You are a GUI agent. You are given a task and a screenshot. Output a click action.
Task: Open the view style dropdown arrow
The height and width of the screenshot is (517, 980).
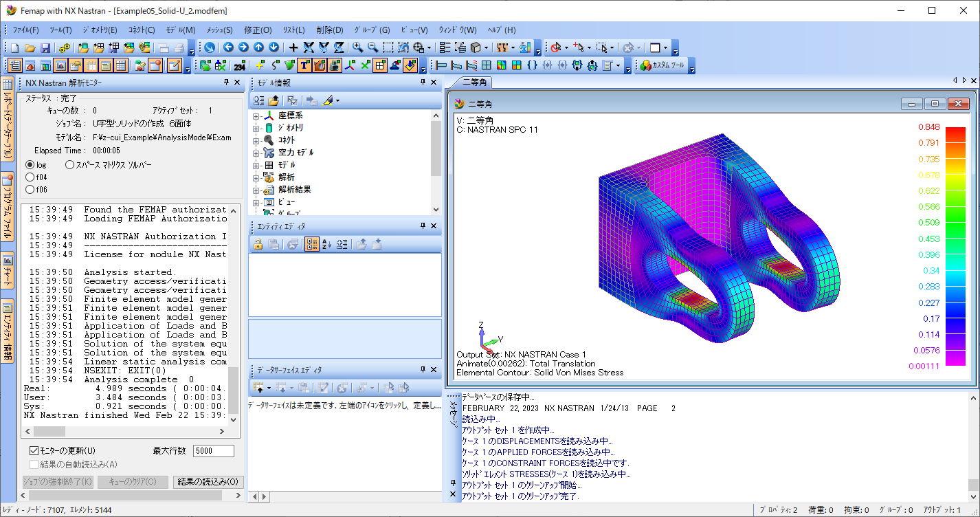click(x=485, y=47)
